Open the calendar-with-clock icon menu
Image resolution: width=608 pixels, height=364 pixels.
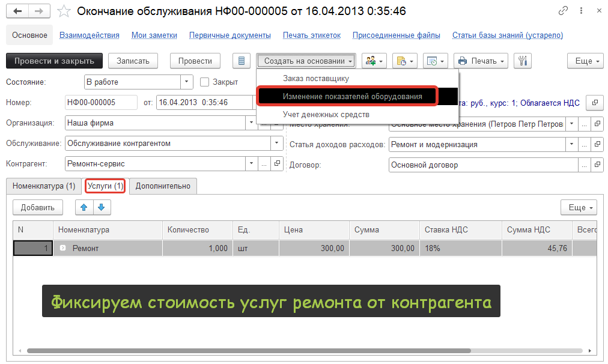(435, 61)
